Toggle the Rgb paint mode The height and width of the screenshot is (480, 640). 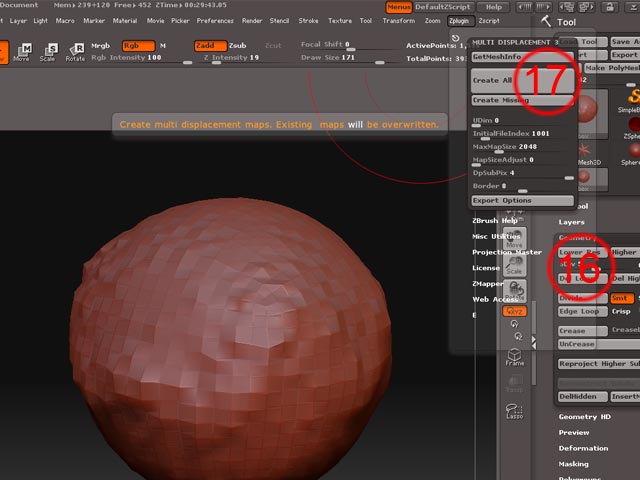click(x=138, y=46)
